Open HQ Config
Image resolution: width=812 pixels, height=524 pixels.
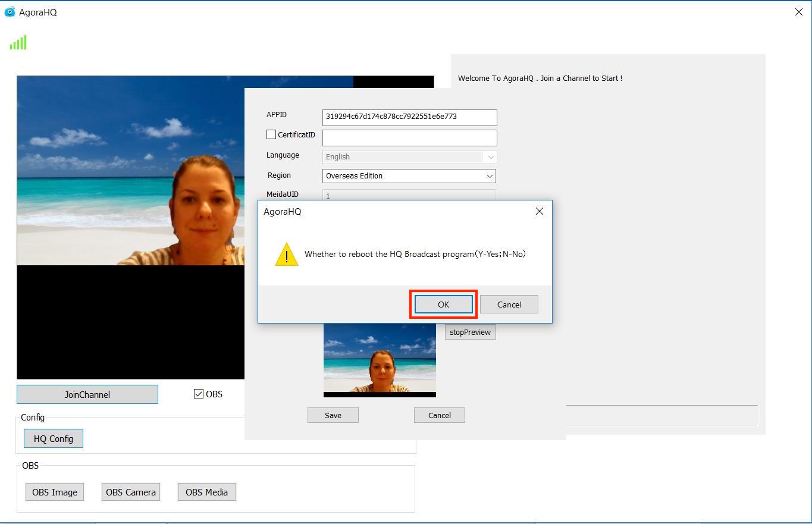tap(54, 438)
